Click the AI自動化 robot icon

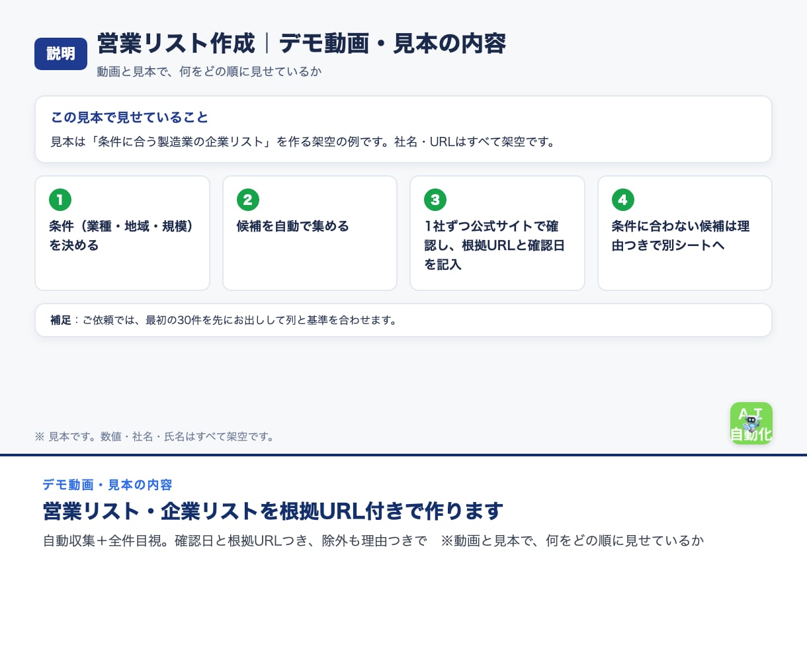(x=751, y=423)
